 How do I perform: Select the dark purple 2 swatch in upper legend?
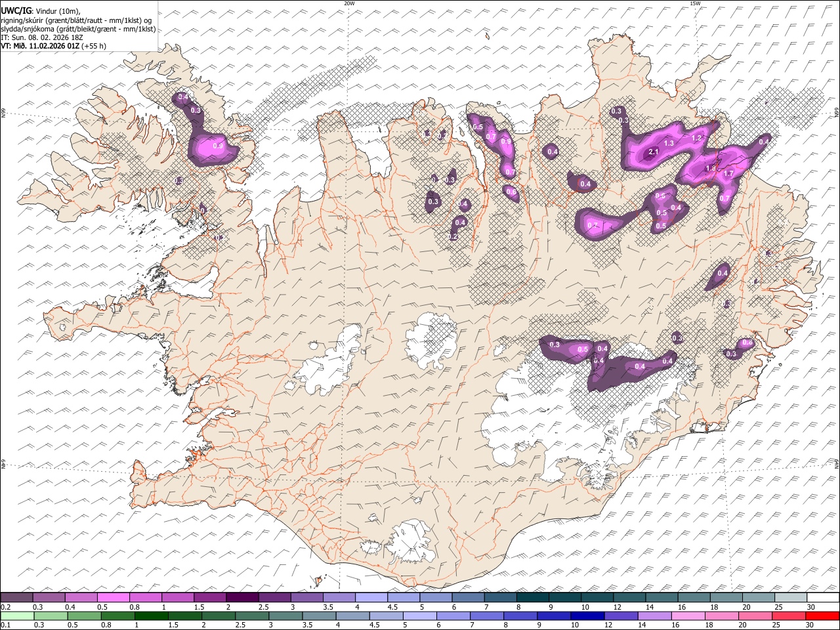pyautogui.click(x=242, y=597)
